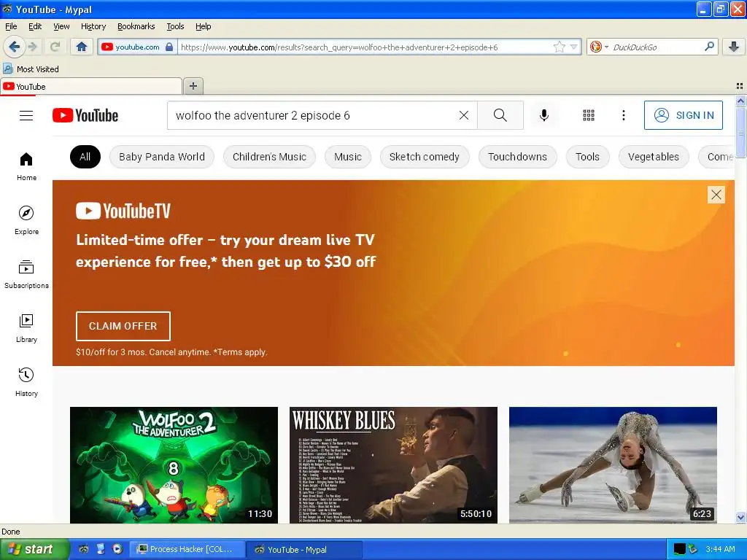Viewport: 747px width, 560px height.
Task: Launch media player quick launch icon
Action: [x=117, y=549]
